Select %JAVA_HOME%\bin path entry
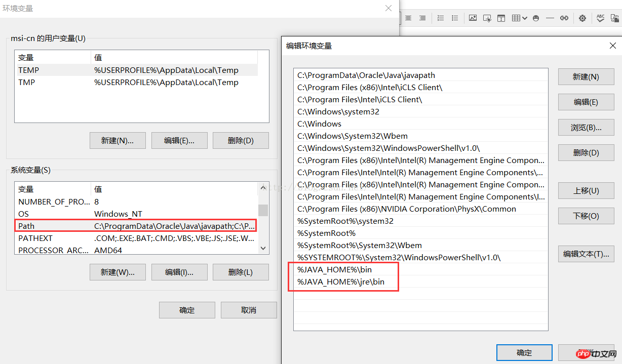This screenshot has width=622, height=364. [420, 269]
